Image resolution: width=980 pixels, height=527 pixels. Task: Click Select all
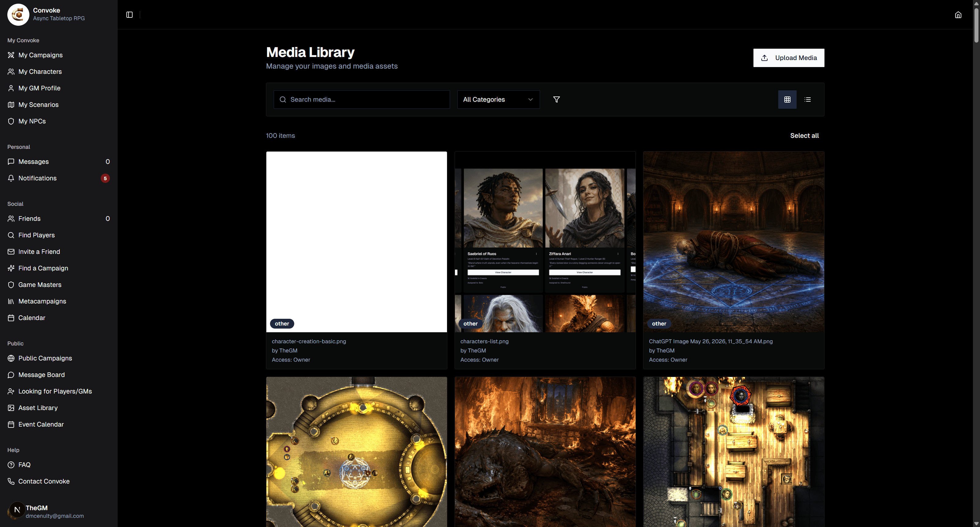point(804,135)
